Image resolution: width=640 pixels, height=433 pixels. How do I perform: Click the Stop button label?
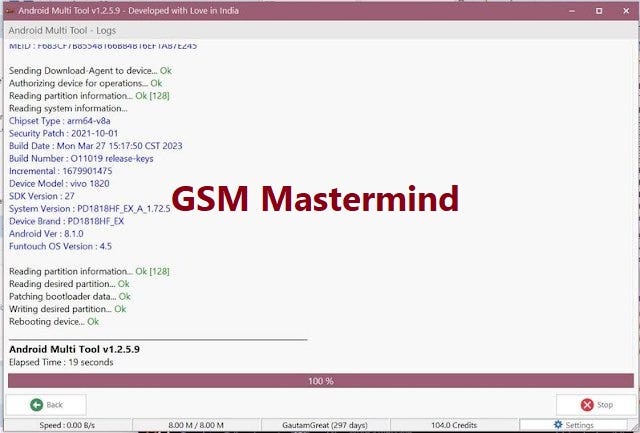coord(605,404)
